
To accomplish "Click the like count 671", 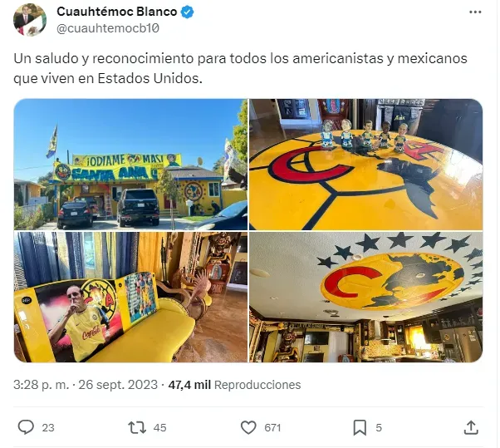I will pyautogui.click(x=272, y=427).
